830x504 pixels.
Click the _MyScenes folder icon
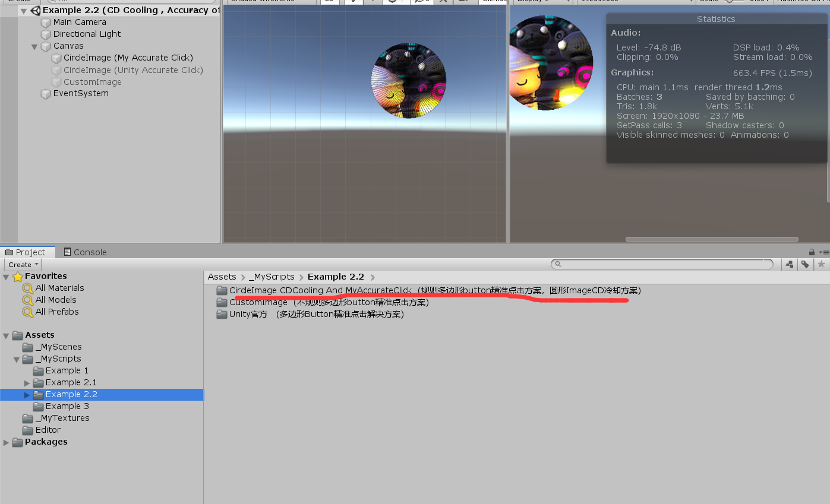pyautogui.click(x=28, y=347)
